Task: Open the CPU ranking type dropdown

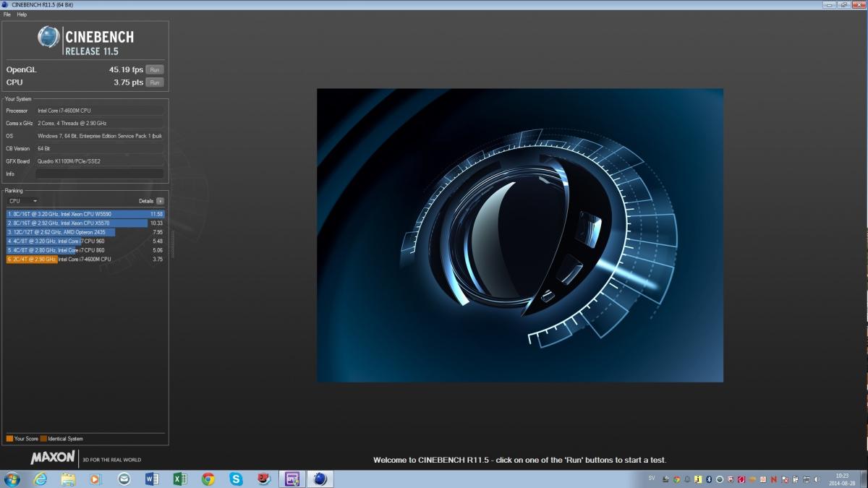Action: (22, 201)
